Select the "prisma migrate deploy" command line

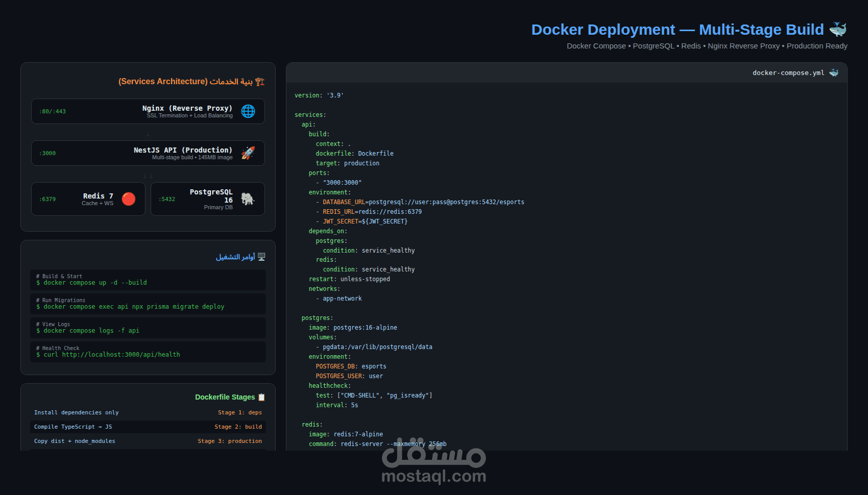pos(131,307)
